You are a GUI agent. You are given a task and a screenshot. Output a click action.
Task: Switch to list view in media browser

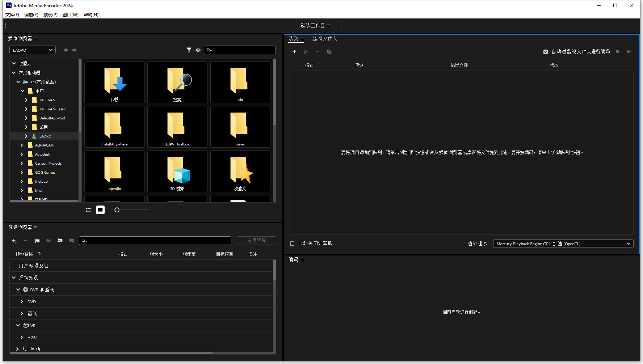point(89,210)
